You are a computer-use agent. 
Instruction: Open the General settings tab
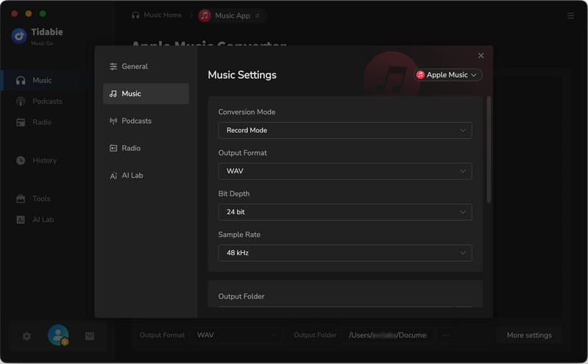coord(146,66)
